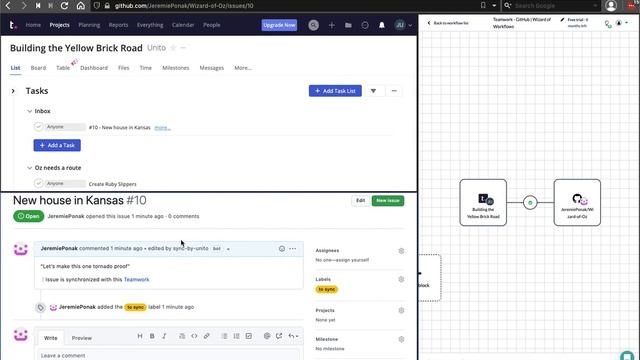Open the comment edit history dropdown arrow
640x360 pixels.
click(x=228, y=249)
